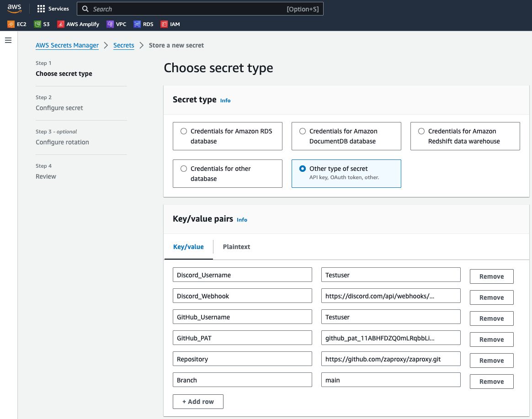The height and width of the screenshot is (419, 532).
Task: Click Step 3 Configure rotation
Action: (x=63, y=142)
